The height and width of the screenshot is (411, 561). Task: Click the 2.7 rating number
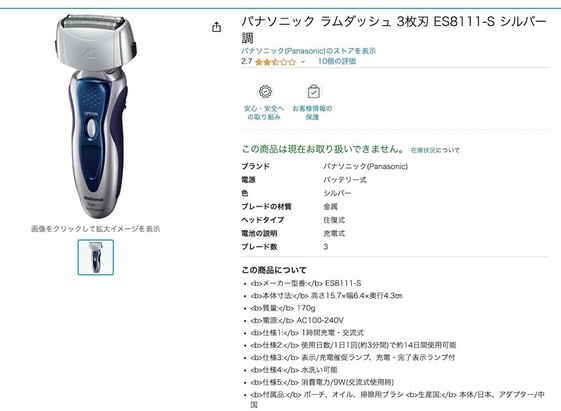[247, 62]
